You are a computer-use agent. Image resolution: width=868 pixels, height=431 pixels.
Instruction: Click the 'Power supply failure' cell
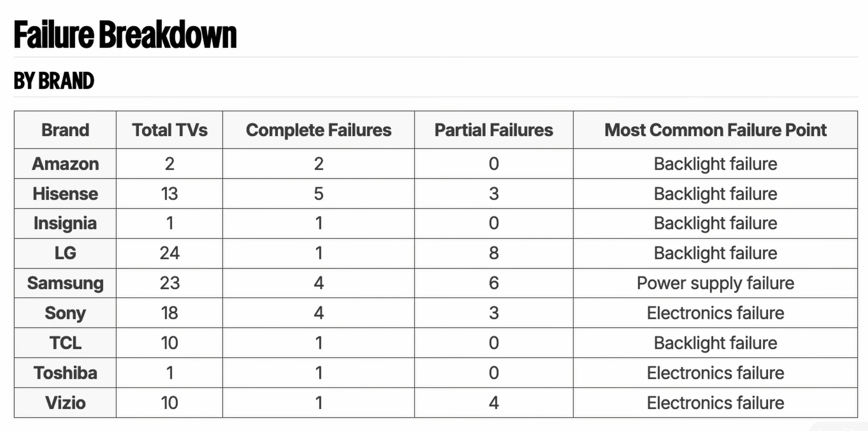point(715,283)
